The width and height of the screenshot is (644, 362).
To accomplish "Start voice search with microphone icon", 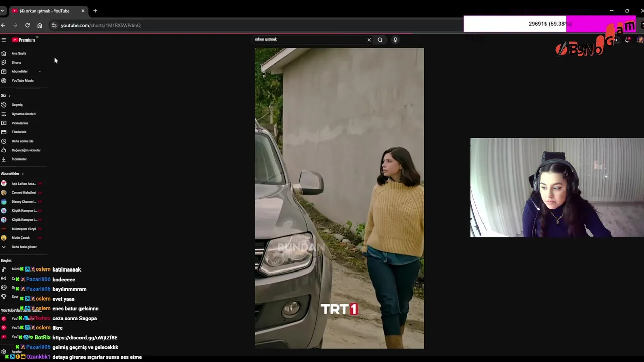I will [x=395, y=40].
